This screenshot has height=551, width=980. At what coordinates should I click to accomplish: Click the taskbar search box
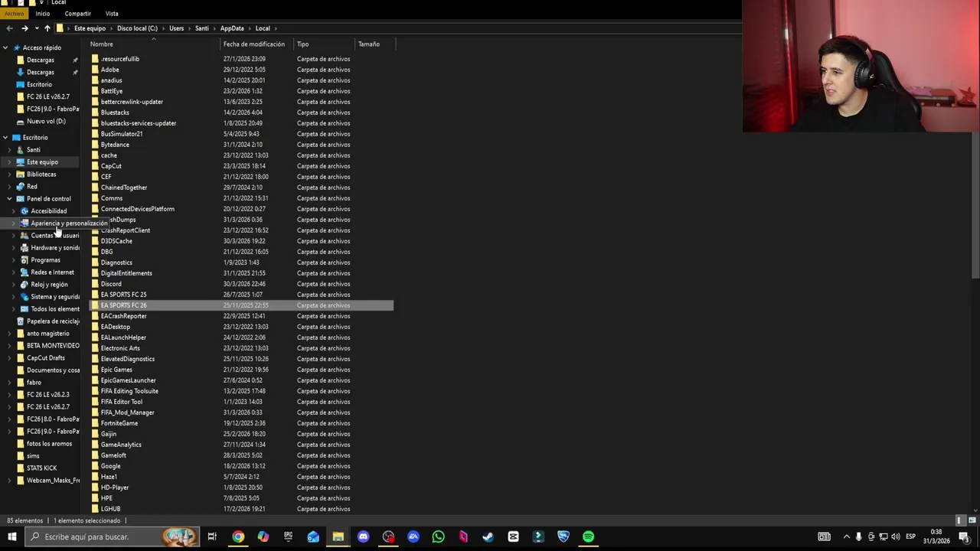click(x=113, y=536)
